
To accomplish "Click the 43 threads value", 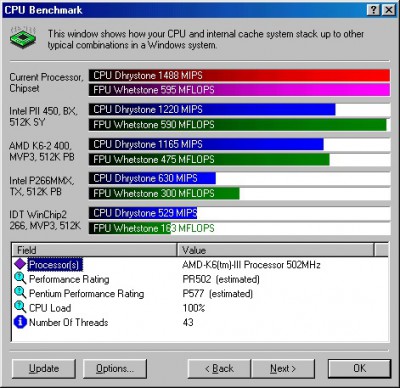I will pos(188,322).
